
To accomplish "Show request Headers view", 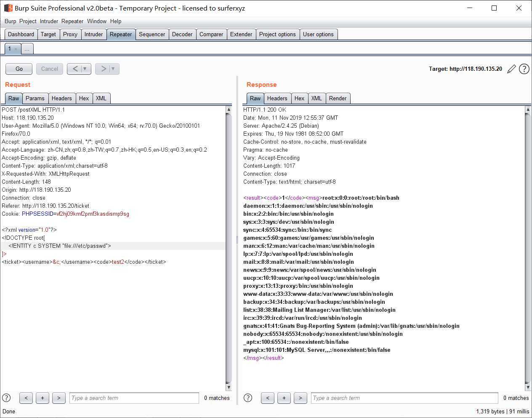I will [x=61, y=98].
